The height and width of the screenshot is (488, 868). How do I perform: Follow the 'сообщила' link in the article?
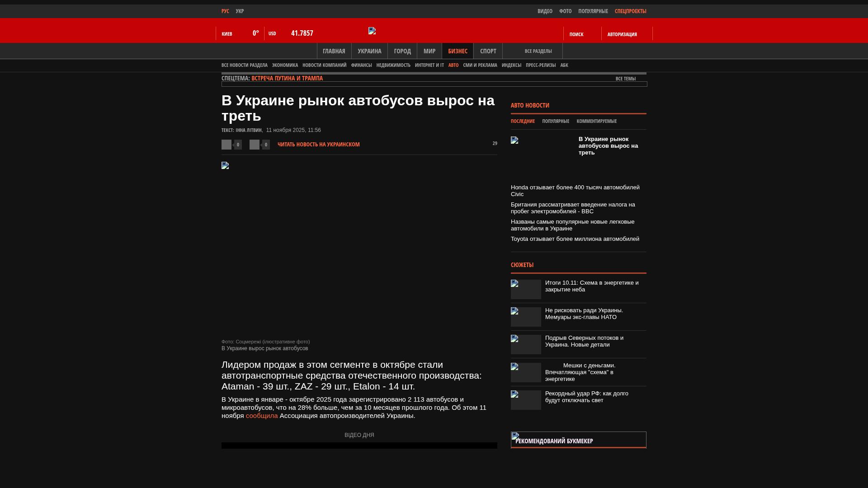point(261,416)
